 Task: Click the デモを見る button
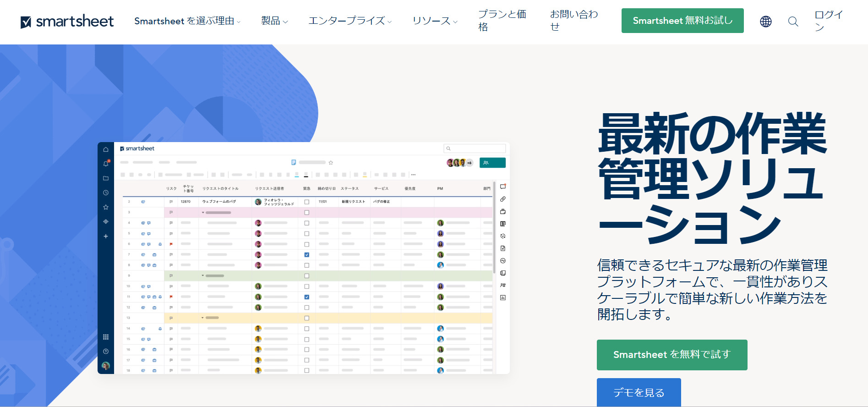[x=639, y=392]
